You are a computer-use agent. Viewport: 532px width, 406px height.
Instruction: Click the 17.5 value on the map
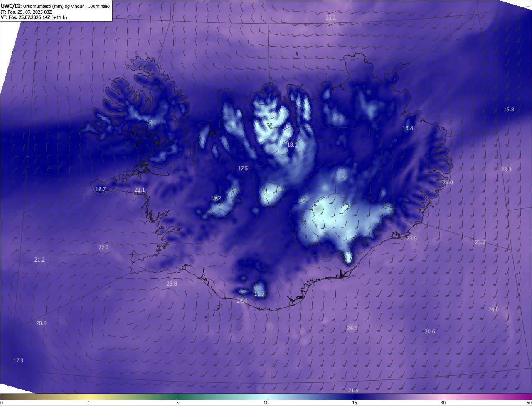[x=243, y=169]
